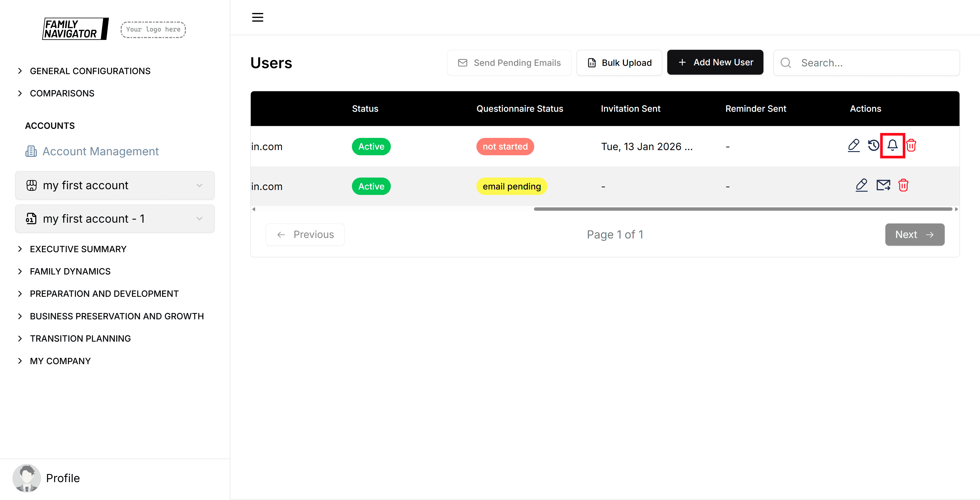Open Account Management menu item
The image size is (980, 500).
point(100,151)
